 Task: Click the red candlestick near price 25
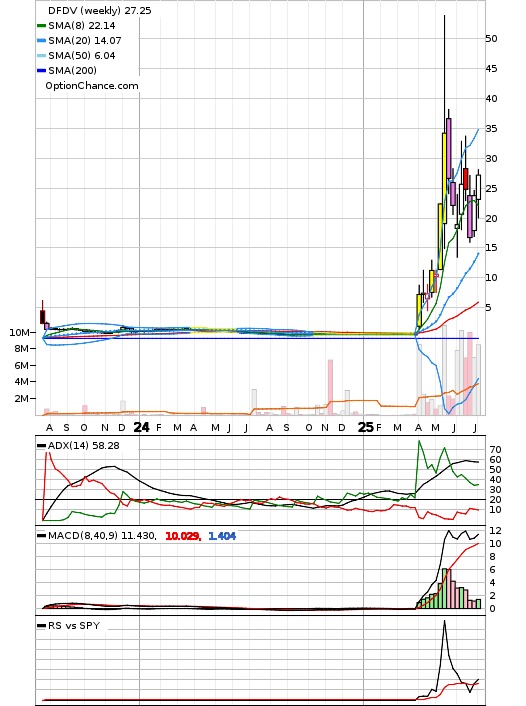click(x=466, y=179)
